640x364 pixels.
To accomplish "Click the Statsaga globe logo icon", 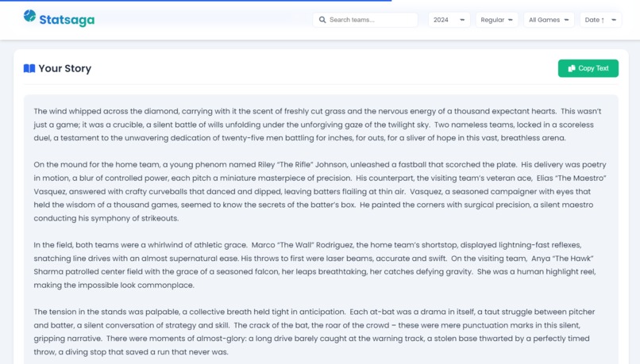I will tap(29, 16).
